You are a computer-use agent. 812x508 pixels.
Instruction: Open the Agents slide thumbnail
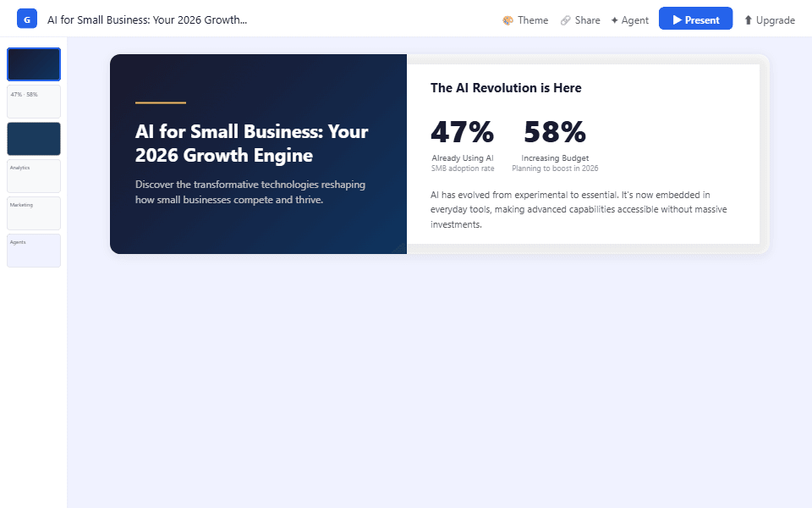pyautogui.click(x=34, y=251)
